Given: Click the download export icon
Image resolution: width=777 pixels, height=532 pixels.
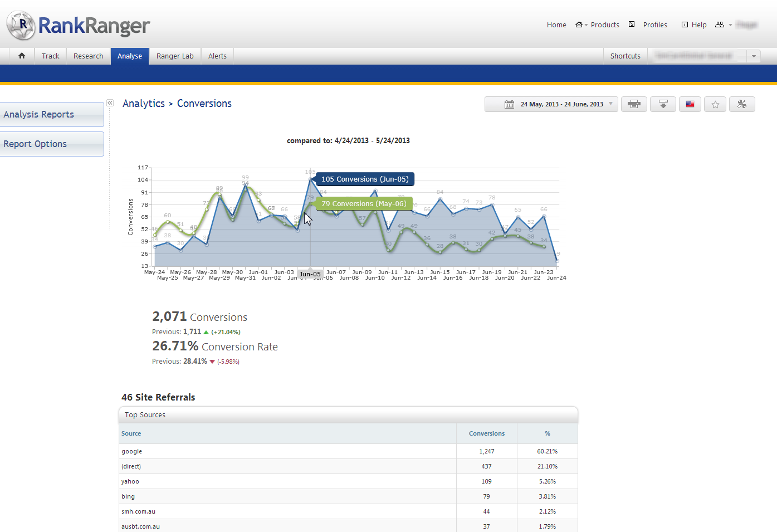Looking at the screenshot, I should [663, 104].
